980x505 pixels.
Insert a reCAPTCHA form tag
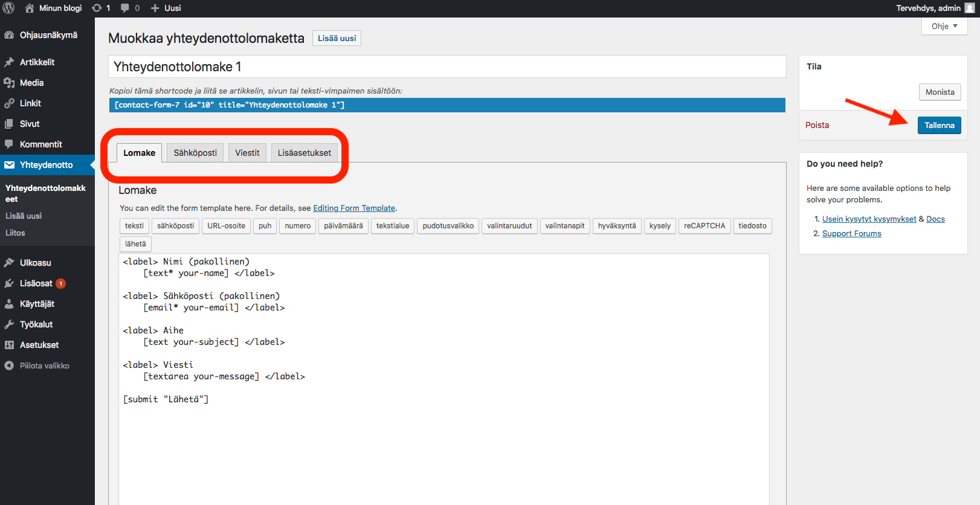[704, 226]
